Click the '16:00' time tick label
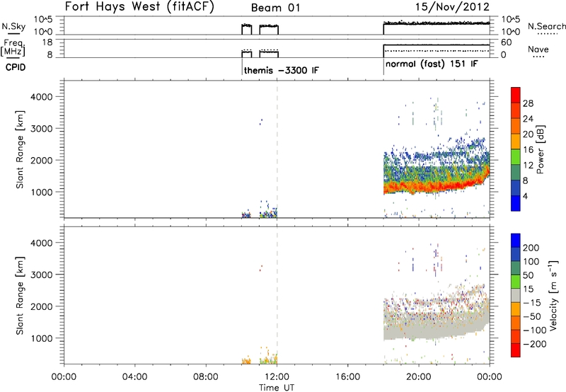The image size is (566, 392). pos(347,377)
